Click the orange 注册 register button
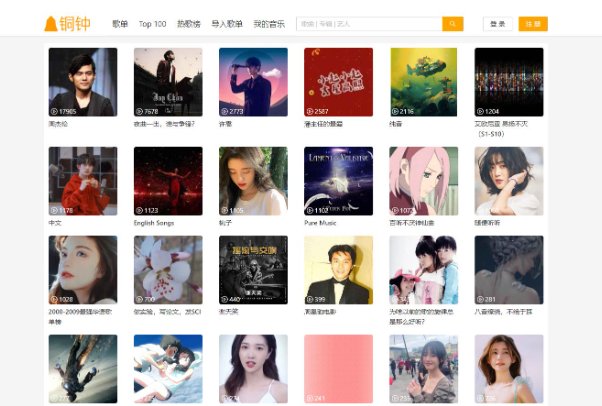 coord(533,24)
